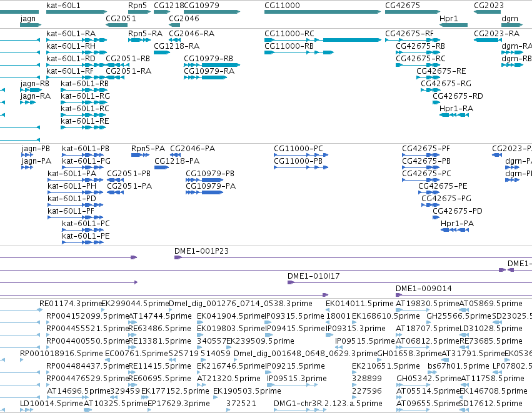Click the Rpn5 gene label
This screenshot has height=413, width=532.
tap(138, 6)
